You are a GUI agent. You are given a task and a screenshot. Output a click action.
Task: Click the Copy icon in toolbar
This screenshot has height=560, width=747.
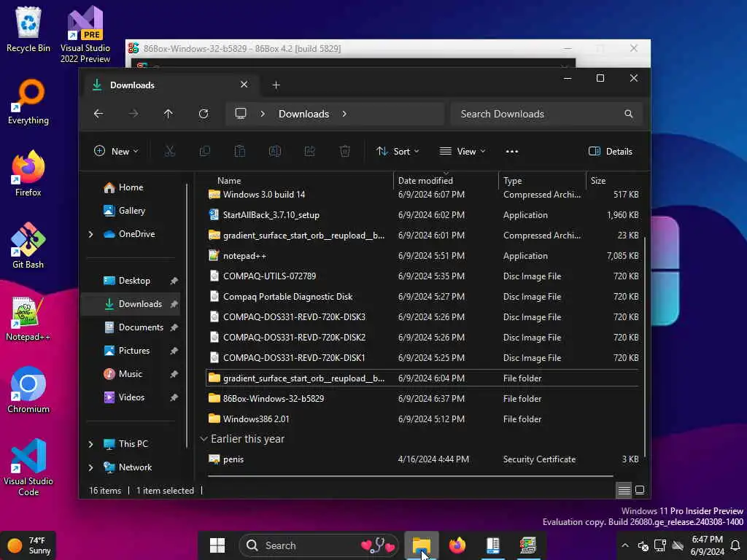[x=205, y=152]
